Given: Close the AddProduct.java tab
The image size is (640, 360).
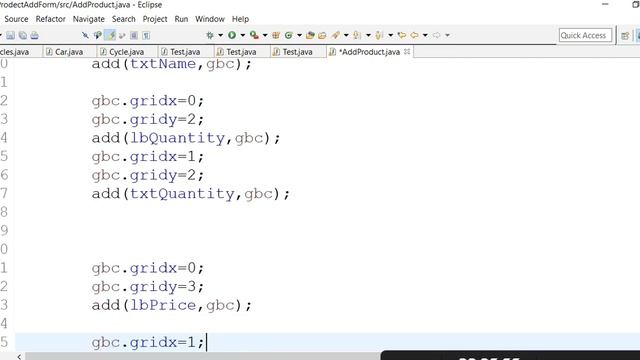Looking at the screenshot, I should tap(407, 51).
